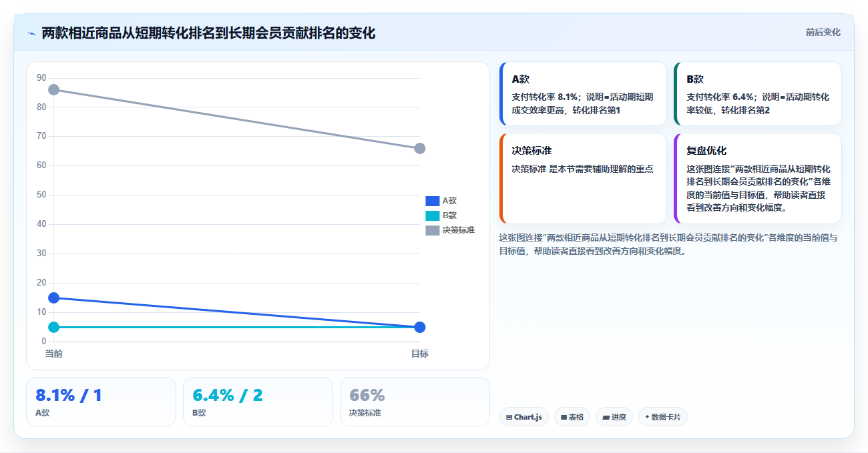This screenshot has height=453, width=868.
Task: Click the 8.1% / 1 stat card
Action: [x=101, y=402]
